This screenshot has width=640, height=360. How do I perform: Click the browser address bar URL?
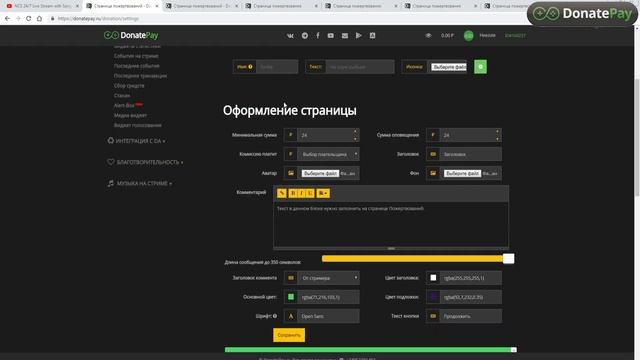click(x=98, y=18)
